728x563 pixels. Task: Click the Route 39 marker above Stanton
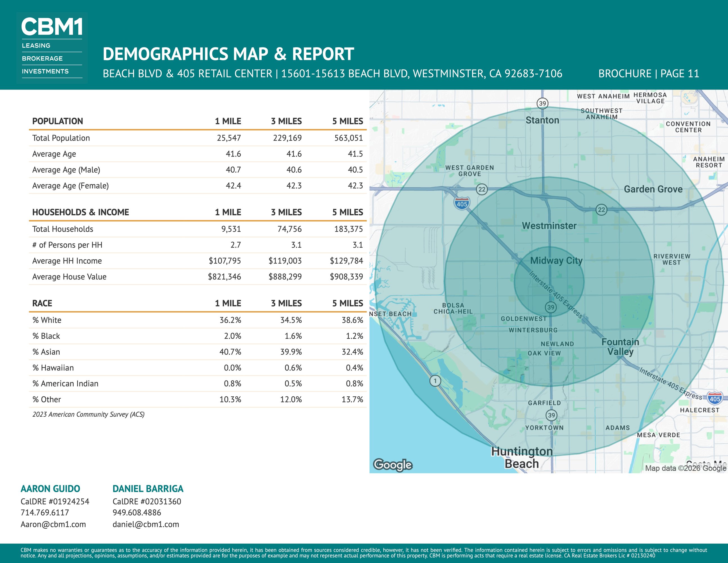point(543,103)
